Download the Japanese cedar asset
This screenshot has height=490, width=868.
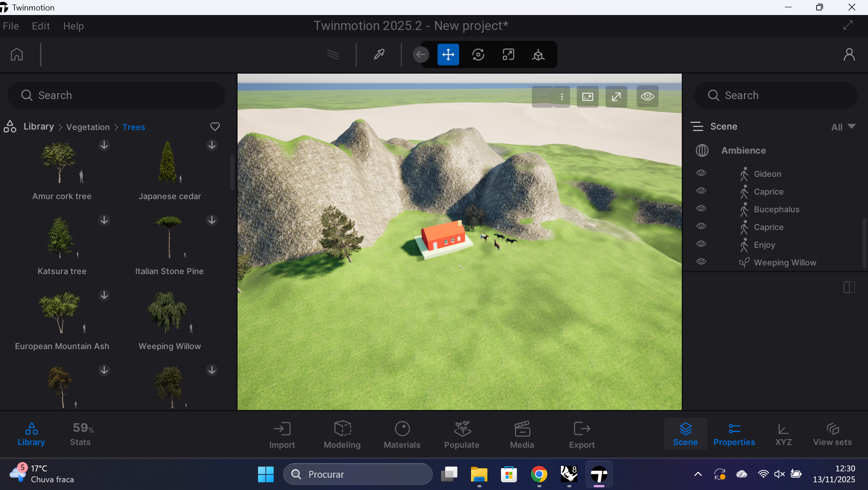tap(212, 145)
